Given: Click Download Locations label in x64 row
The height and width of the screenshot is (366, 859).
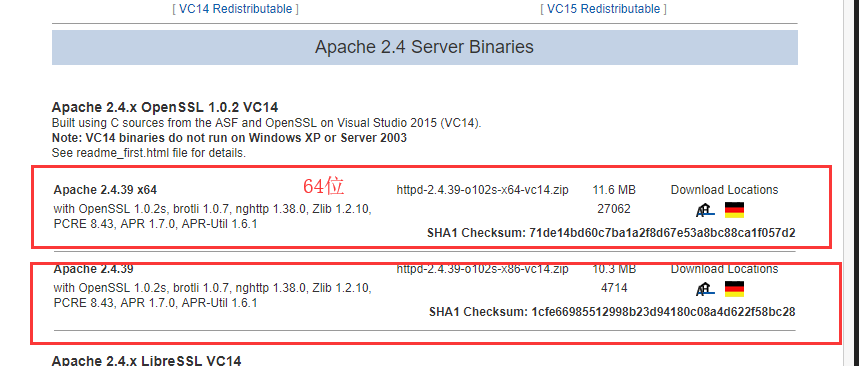Looking at the screenshot, I should (x=724, y=190).
